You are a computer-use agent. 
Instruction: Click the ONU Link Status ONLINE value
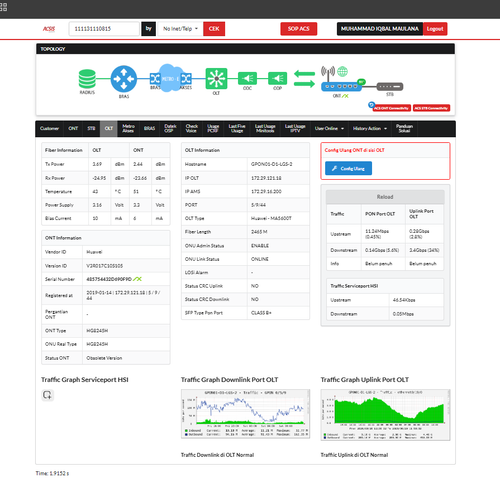(260, 259)
